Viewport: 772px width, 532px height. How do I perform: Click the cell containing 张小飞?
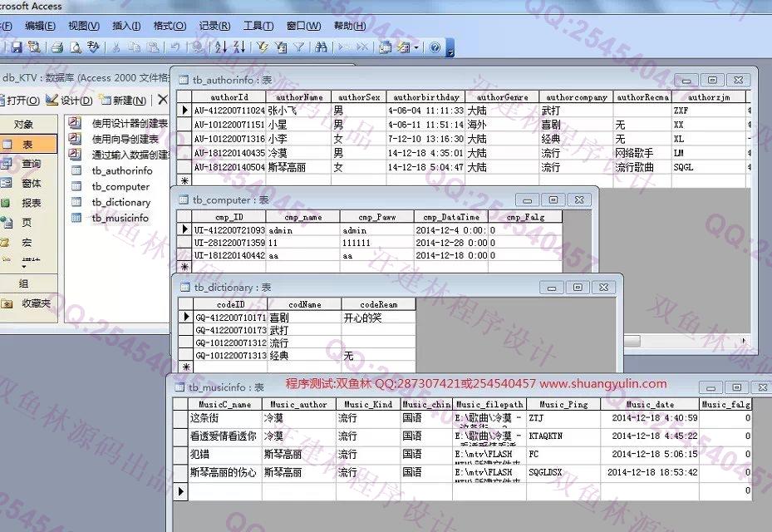299,111
